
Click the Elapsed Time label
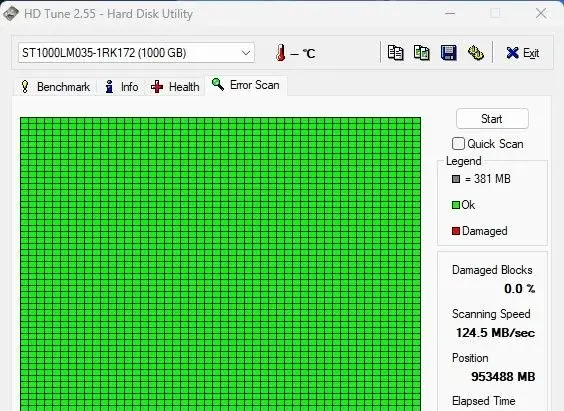483,401
